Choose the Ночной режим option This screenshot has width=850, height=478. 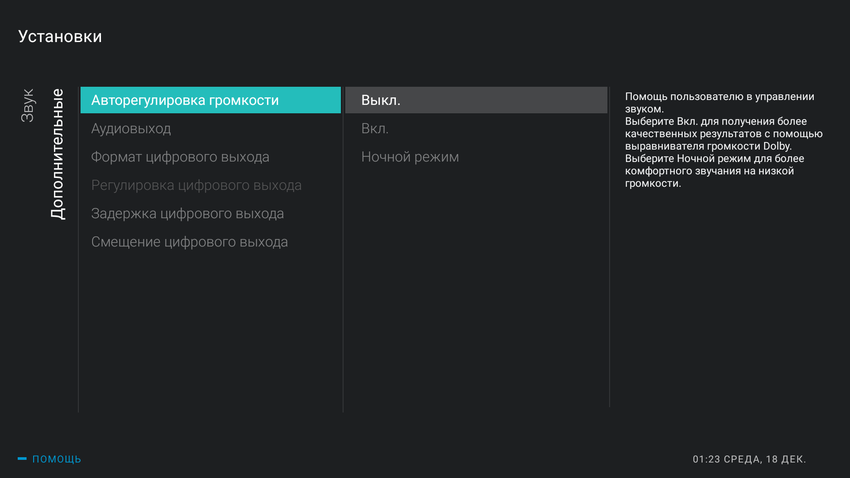[410, 157]
